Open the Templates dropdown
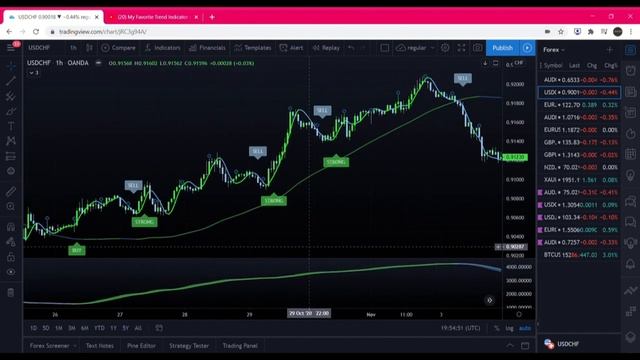Image resolution: width=640 pixels, height=360 pixels. point(253,48)
